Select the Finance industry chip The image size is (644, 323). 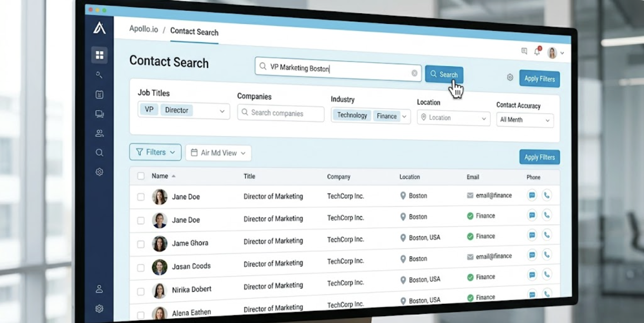[x=386, y=116]
